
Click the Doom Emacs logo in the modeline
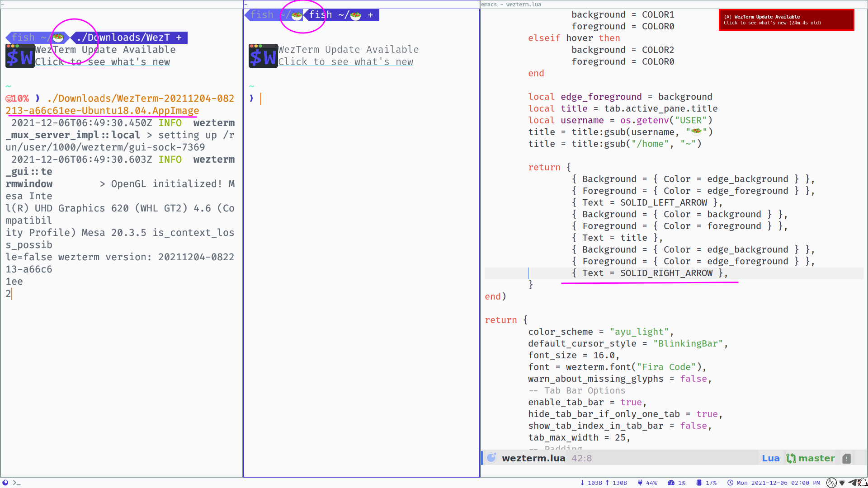[491, 458]
